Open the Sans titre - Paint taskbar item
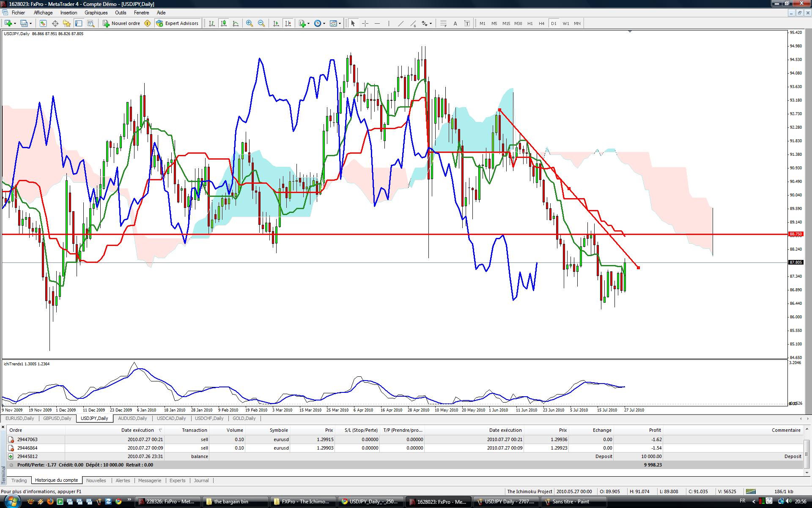Screen dimensions: 812x508 click(571, 502)
